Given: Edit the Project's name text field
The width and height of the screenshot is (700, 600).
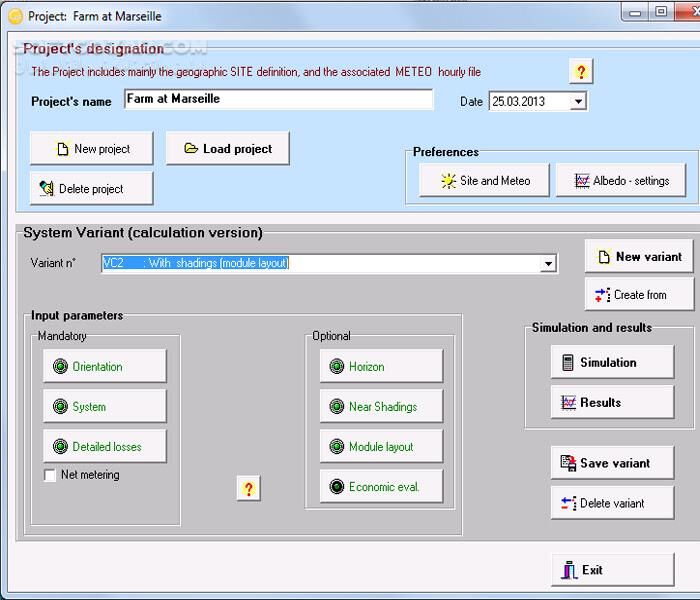Looking at the screenshot, I should 278,100.
